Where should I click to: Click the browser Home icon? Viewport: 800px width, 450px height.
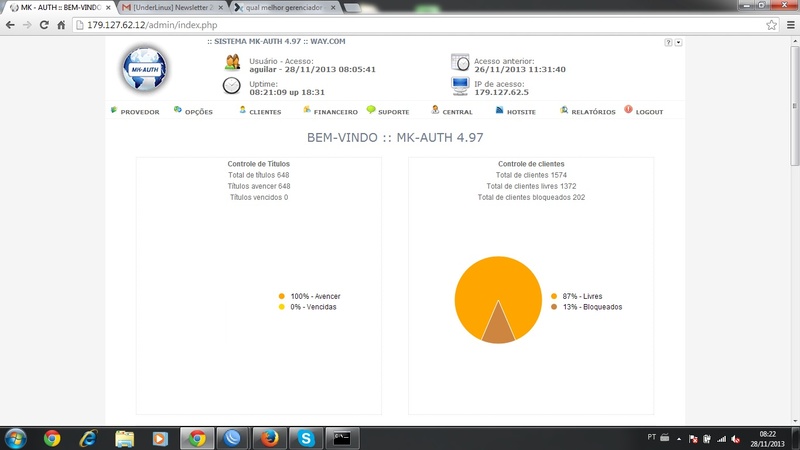tap(61, 25)
